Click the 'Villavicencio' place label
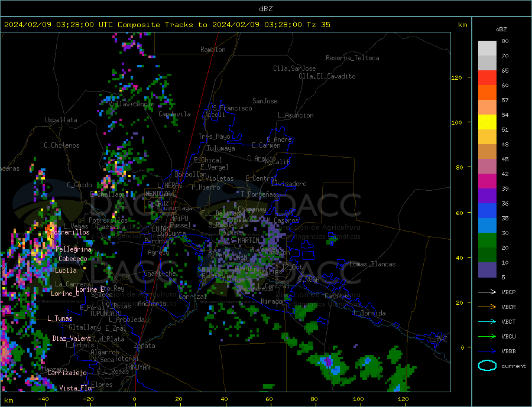The image size is (532, 407). (132, 104)
